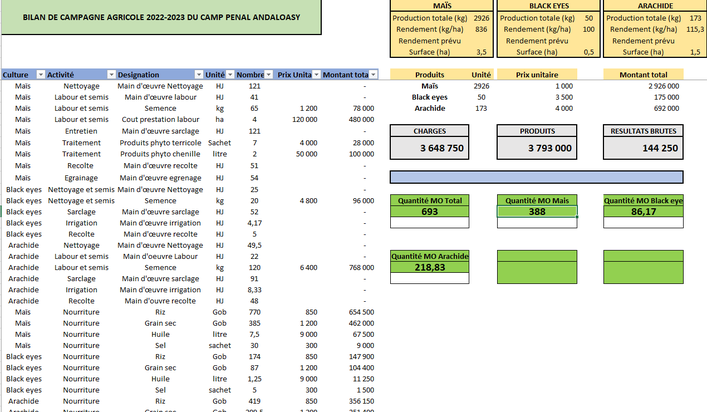
Task: Select the MAÏS summary header cell
Action: [x=440, y=6]
